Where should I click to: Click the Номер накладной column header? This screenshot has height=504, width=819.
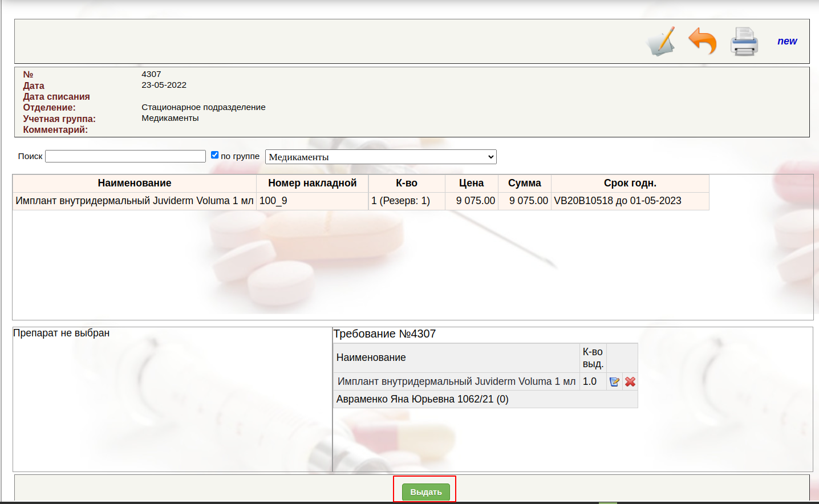[x=312, y=183]
